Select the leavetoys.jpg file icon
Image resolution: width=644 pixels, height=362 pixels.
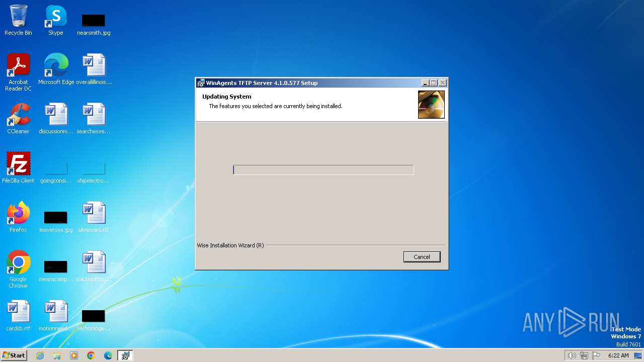(56, 221)
